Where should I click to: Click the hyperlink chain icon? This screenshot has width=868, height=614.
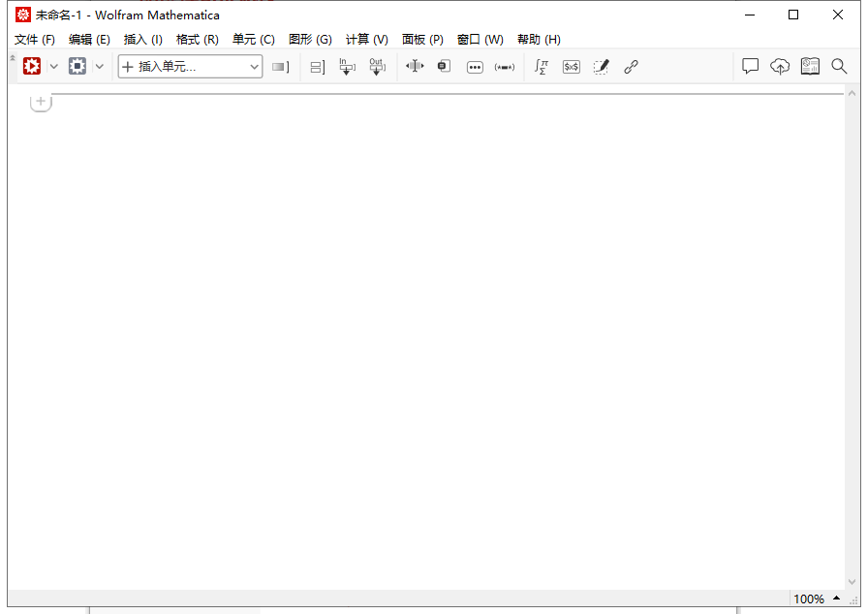point(631,67)
